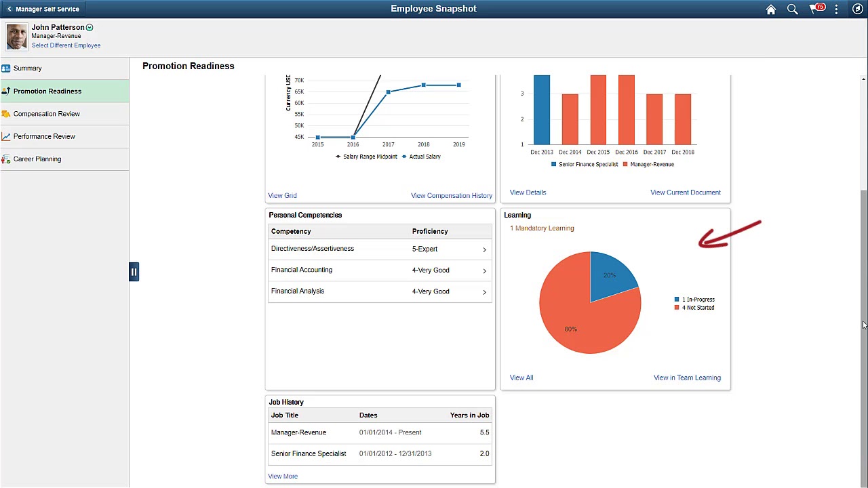The image size is (868, 488).
Task: Click the Manager-Revenue legend entry in ratings chart
Action: pos(649,165)
